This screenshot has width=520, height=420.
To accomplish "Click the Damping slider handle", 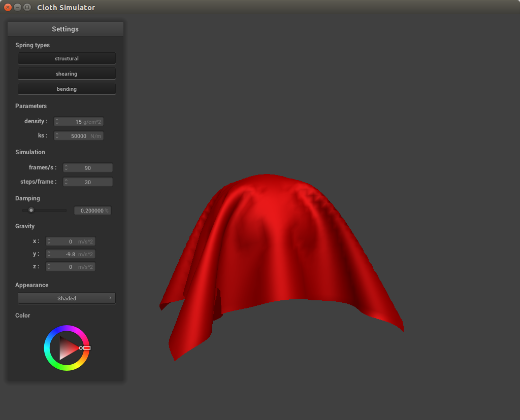I will 31,210.
